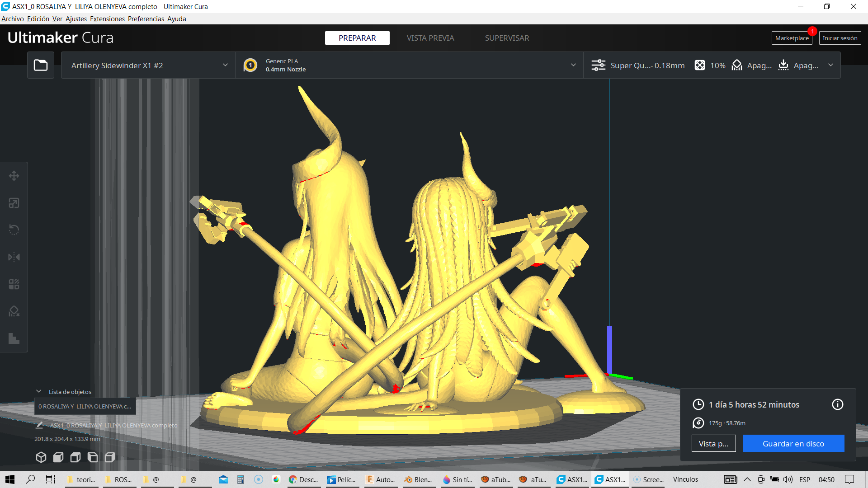
Task: Open the Extensiones menu
Action: 107,19
